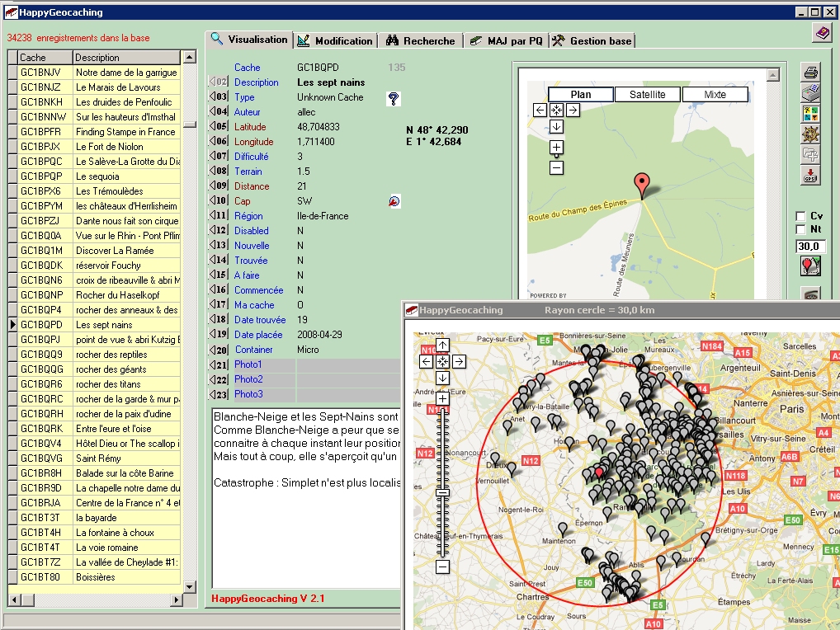Viewport: 840px width, 630px height.
Task: Click the arrow marker 11 beside Région
Action: click(219, 216)
